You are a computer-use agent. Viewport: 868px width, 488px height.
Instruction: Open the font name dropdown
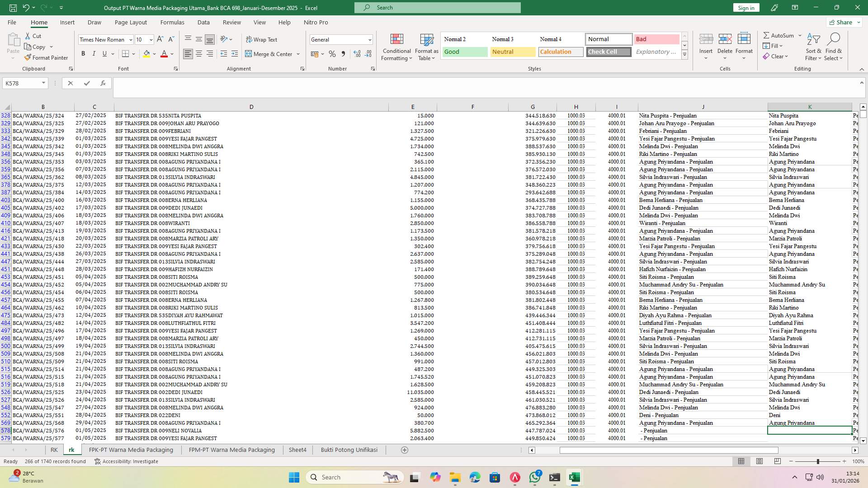coord(131,39)
